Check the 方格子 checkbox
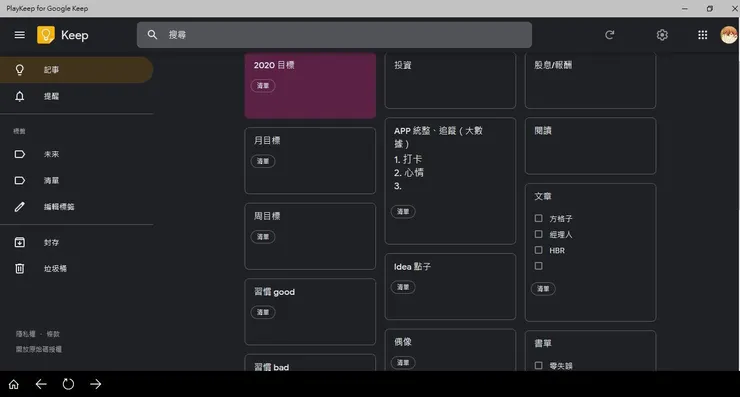 [x=538, y=218]
